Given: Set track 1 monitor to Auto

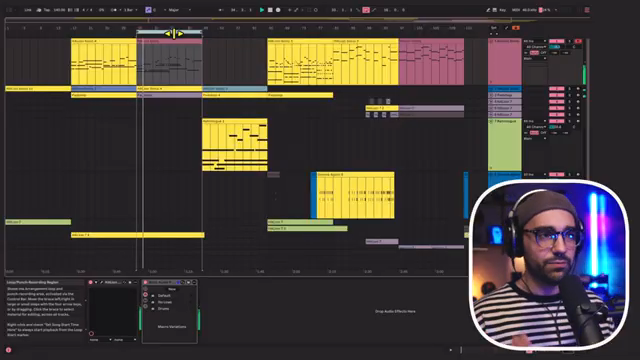Looking at the screenshot, I should tap(534, 53).
